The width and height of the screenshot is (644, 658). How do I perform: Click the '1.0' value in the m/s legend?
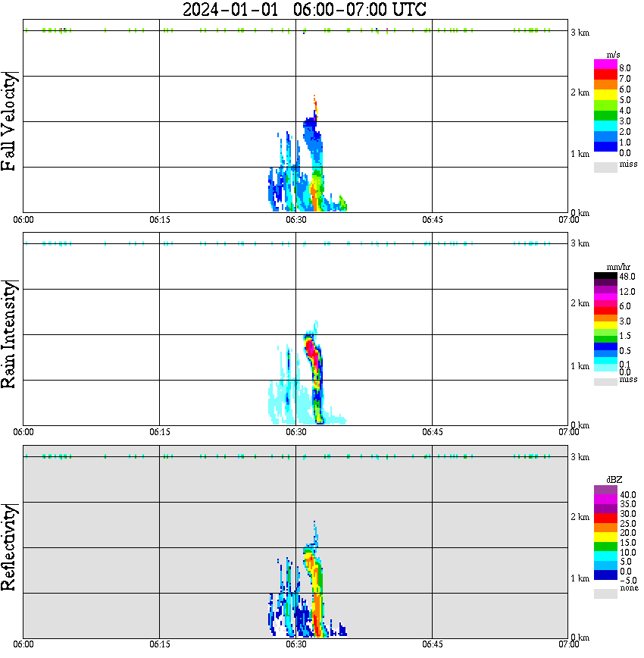(x=625, y=143)
